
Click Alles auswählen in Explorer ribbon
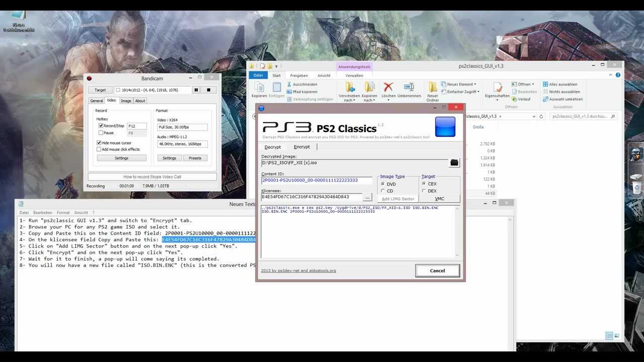560,84
